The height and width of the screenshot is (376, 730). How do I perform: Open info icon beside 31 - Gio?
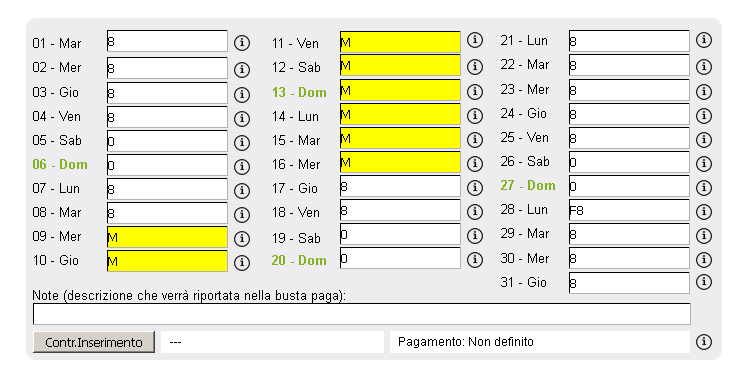(x=704, y=282)
